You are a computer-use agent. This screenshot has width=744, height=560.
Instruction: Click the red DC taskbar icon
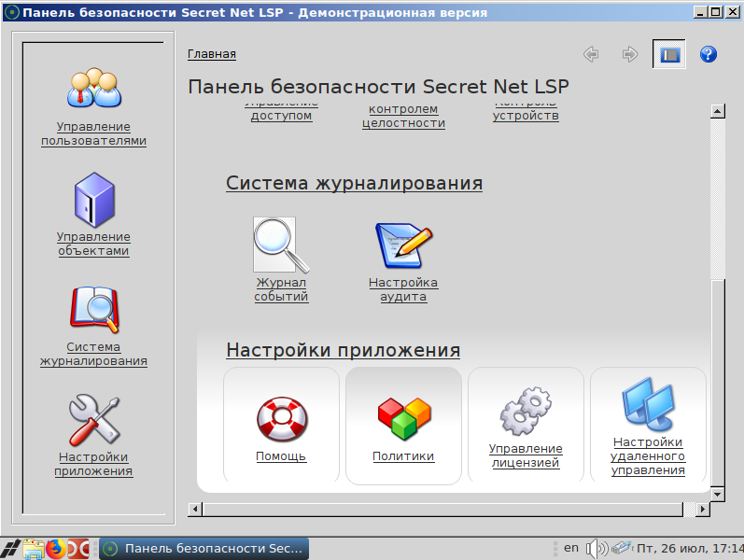point(78,549)
